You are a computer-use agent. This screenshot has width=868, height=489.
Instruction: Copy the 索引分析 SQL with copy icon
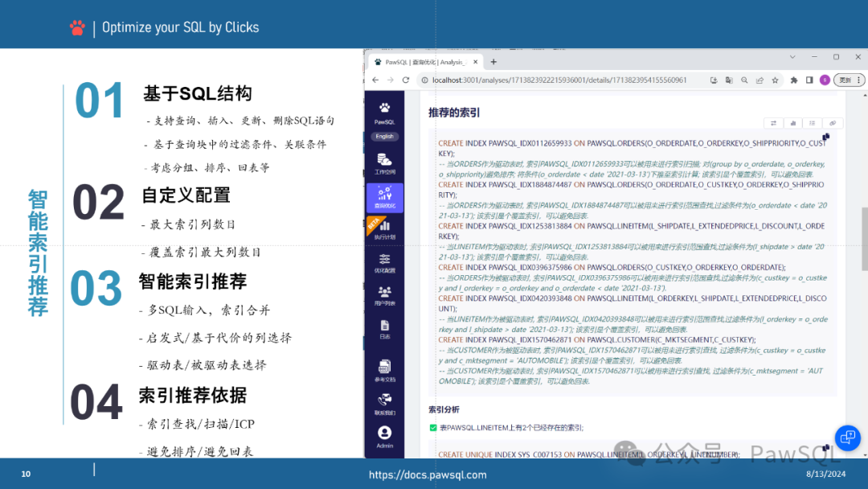(x=826, y=447)
